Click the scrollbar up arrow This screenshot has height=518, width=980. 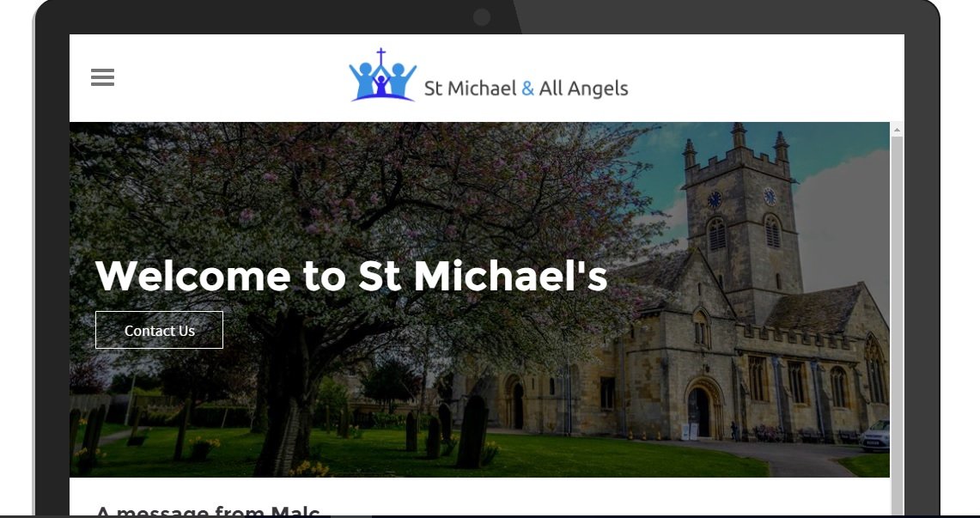point(897,130)
